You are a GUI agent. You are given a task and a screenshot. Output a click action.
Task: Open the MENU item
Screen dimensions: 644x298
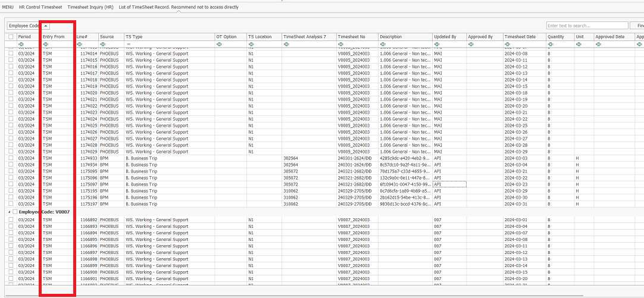[x=8, y=7]
